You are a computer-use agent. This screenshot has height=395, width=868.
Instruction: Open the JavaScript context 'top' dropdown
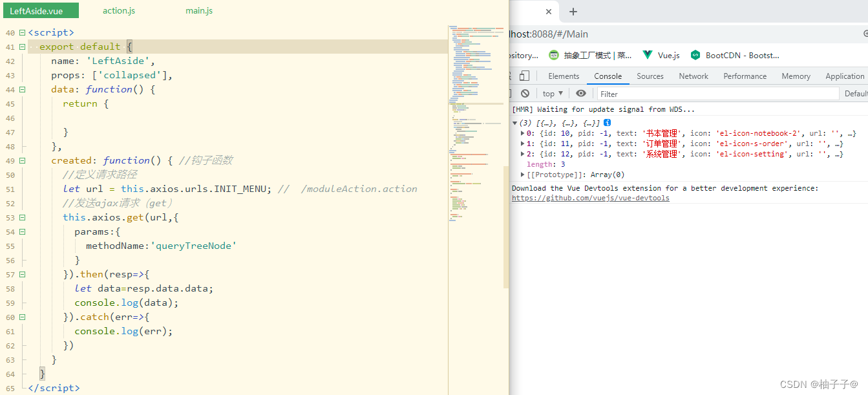tap(553, 94)
